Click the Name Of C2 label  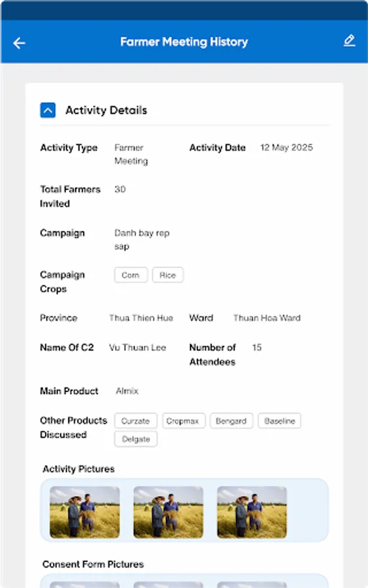pyautogui.click(x=67, y=348)
